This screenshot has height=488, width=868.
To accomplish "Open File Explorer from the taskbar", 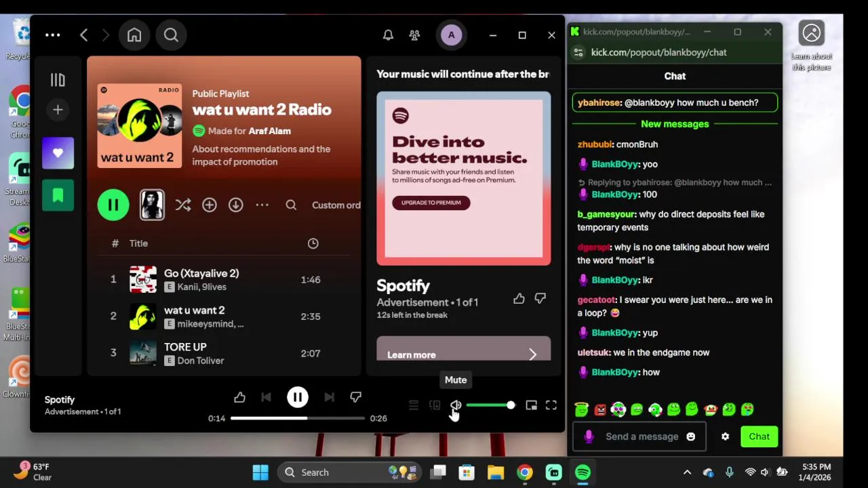I will click(x=496, y=472).
